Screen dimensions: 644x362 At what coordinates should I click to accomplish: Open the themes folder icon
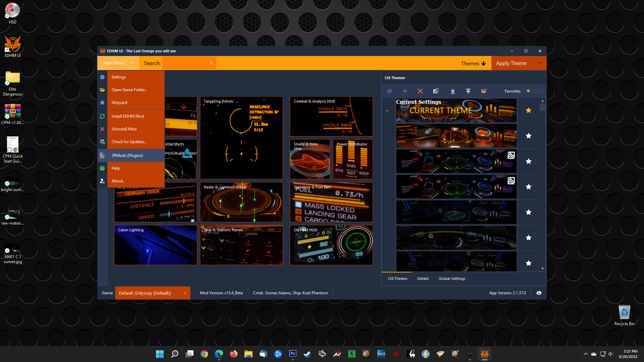[x=484, y=91]
